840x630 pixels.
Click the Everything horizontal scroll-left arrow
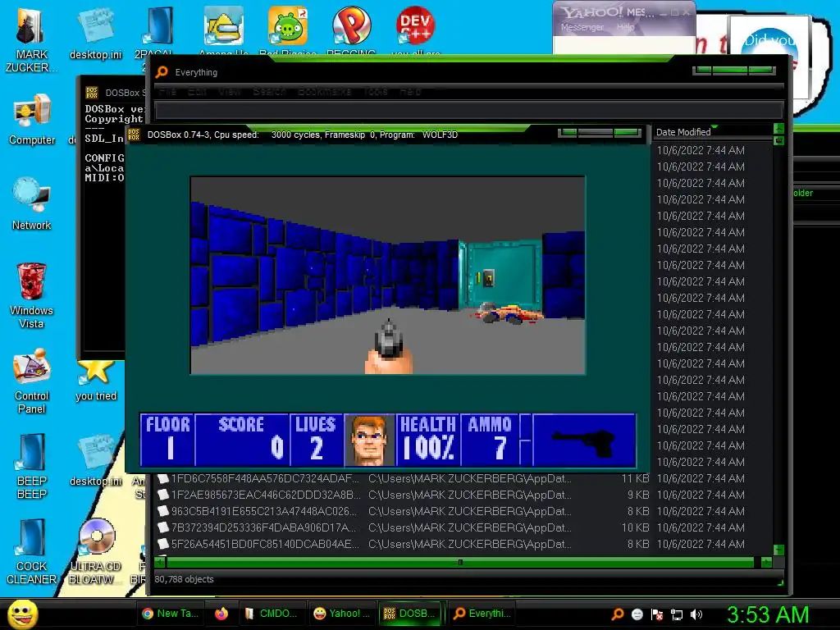click(x=160, y=563)
